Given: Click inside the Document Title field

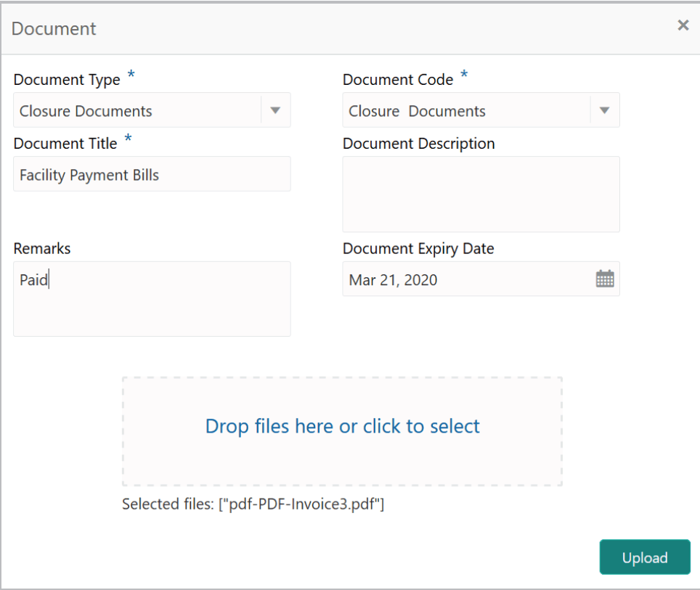Looking at the screenshot, I should pos(152,174).
